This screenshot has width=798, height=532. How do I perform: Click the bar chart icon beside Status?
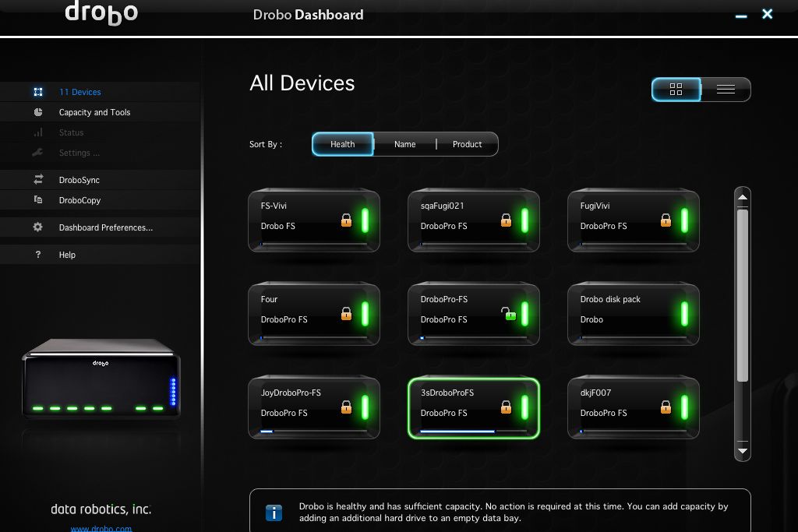[38, 132]
